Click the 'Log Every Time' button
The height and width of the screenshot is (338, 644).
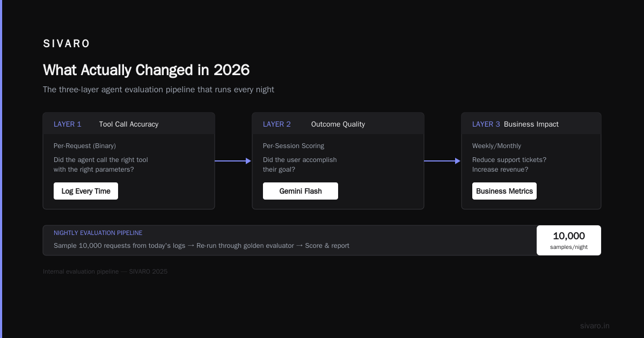(86, 191)
